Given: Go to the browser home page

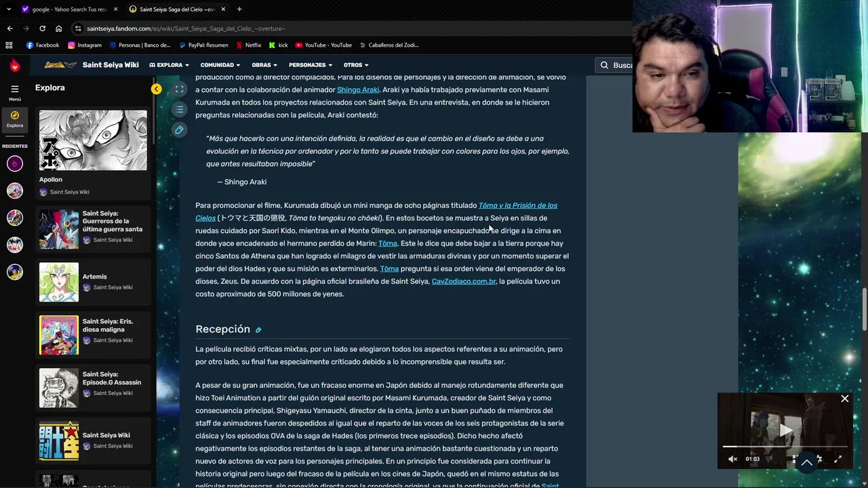Looking at the screenshot, I should 58,28.
